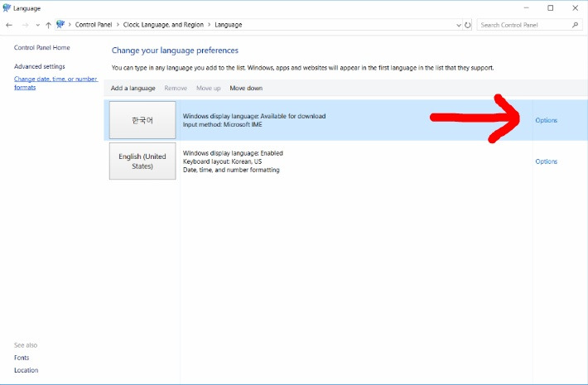Open Options for the Korean language
Viewport: 588px width, 385px height.
[x=546, y=120]
